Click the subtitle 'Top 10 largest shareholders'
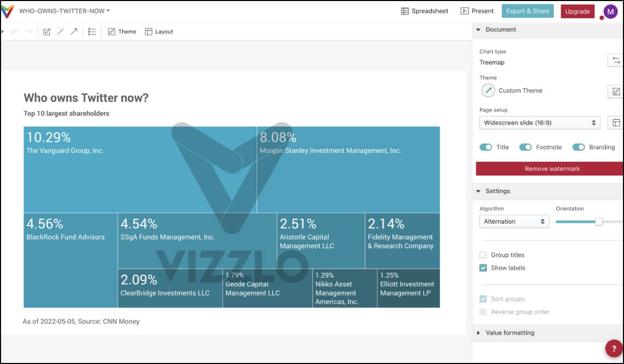 coord(67,113)
